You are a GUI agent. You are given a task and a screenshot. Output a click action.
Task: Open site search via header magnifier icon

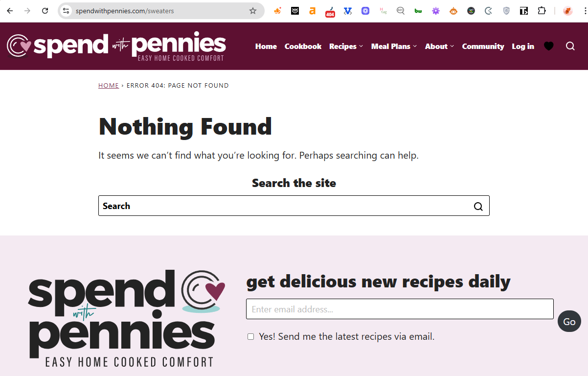[x=570, y=46]
